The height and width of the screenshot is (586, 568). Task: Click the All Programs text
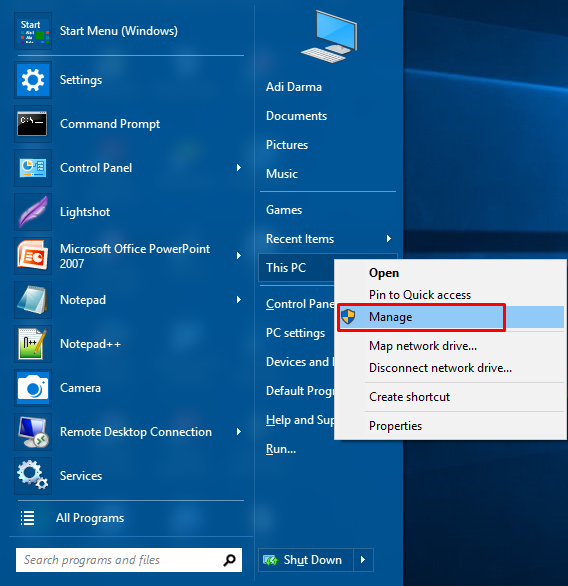[x=90, y=518]
